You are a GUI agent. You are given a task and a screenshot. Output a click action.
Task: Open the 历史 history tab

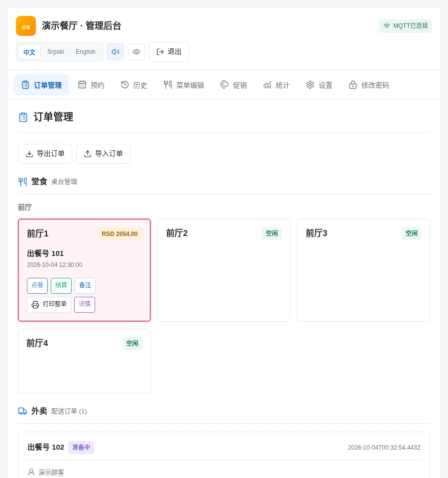pyautogui.click(x=134, y=85)
